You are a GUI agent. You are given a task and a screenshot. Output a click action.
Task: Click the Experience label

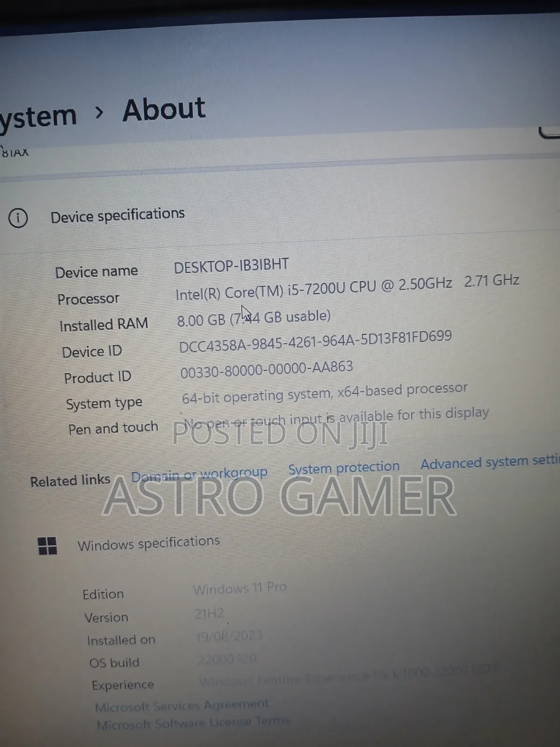[123, 685]
